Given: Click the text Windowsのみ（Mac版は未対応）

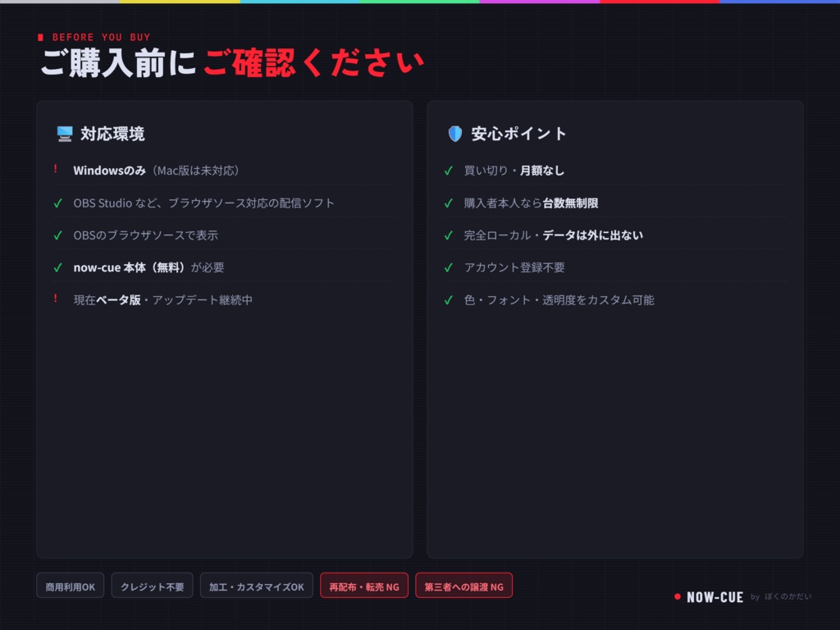Looking at the screenshot, I should pos(157,171).
